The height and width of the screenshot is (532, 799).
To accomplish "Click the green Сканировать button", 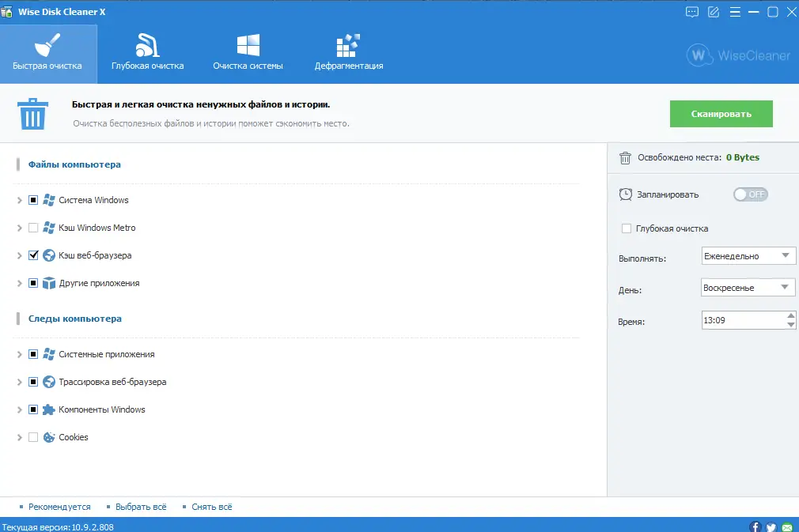I will (721, 114).
